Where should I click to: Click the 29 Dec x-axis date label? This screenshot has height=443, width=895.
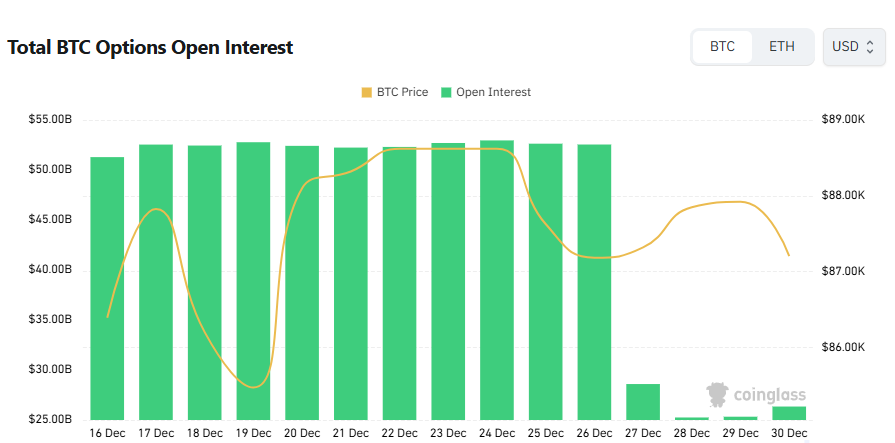[740, 433]
